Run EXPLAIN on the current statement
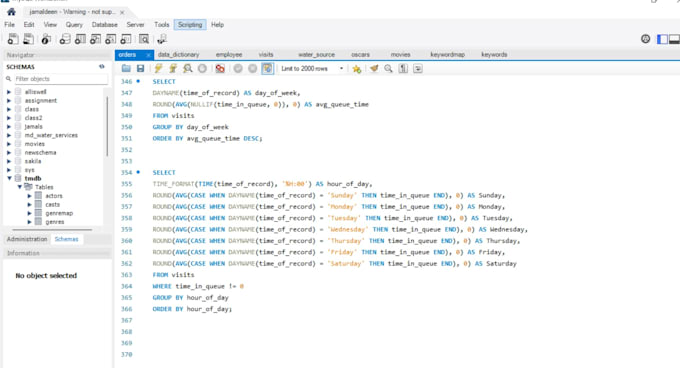The image size is (680, 368). pyautogui.click(x=187, y=68)
